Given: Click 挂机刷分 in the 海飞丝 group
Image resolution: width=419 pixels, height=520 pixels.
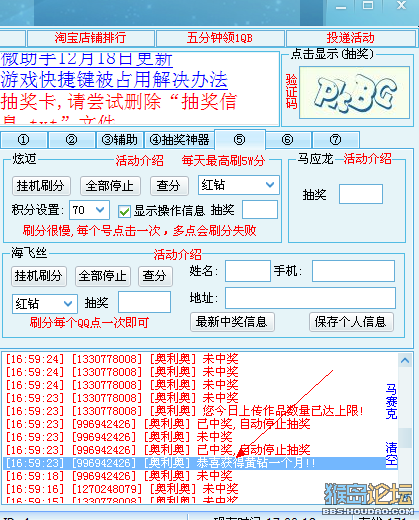Looking at the screenshot, I should [39, 276].
